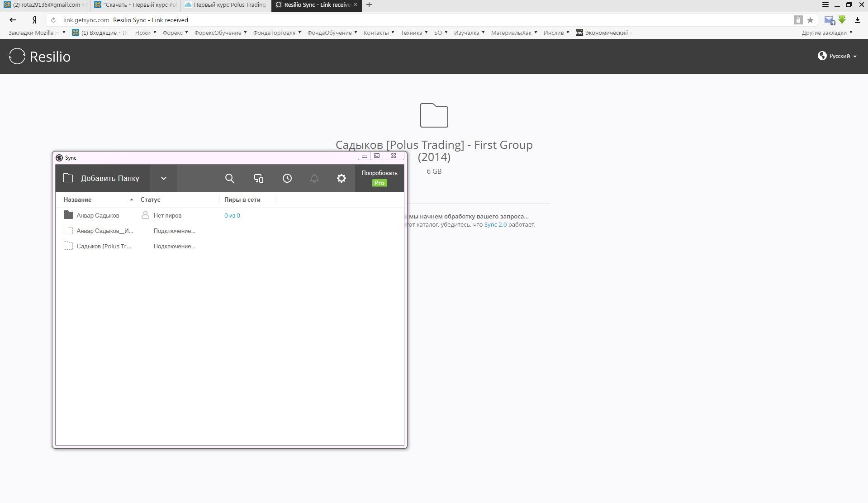Open the Закладки Mozilla bookmarks folder

(x=37, y=33)
